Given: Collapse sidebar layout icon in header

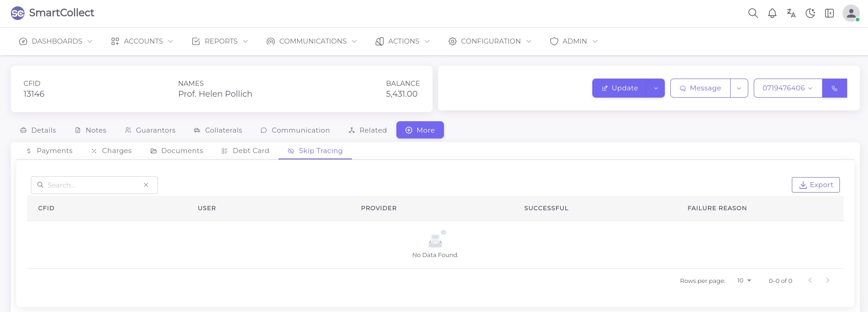Looking at the screenshot, I should coord(829,13).
